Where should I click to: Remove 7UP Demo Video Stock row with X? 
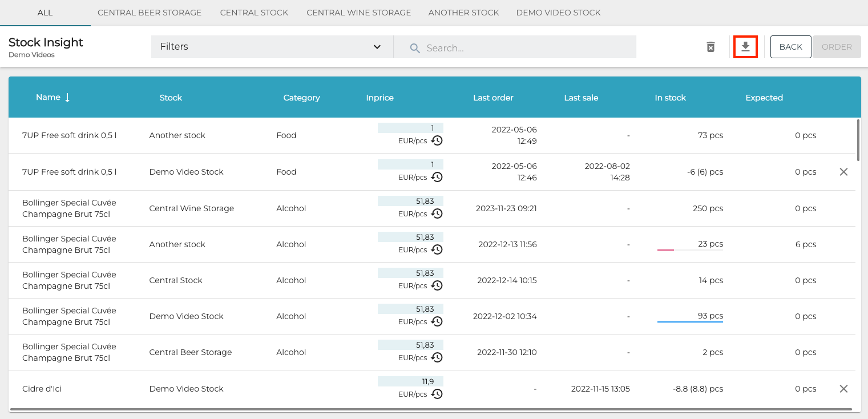pos(843,172)
